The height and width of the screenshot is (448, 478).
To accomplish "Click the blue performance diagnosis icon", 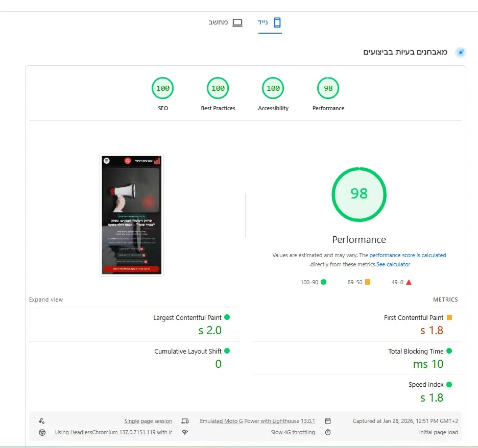I will [x=460, y=53].
